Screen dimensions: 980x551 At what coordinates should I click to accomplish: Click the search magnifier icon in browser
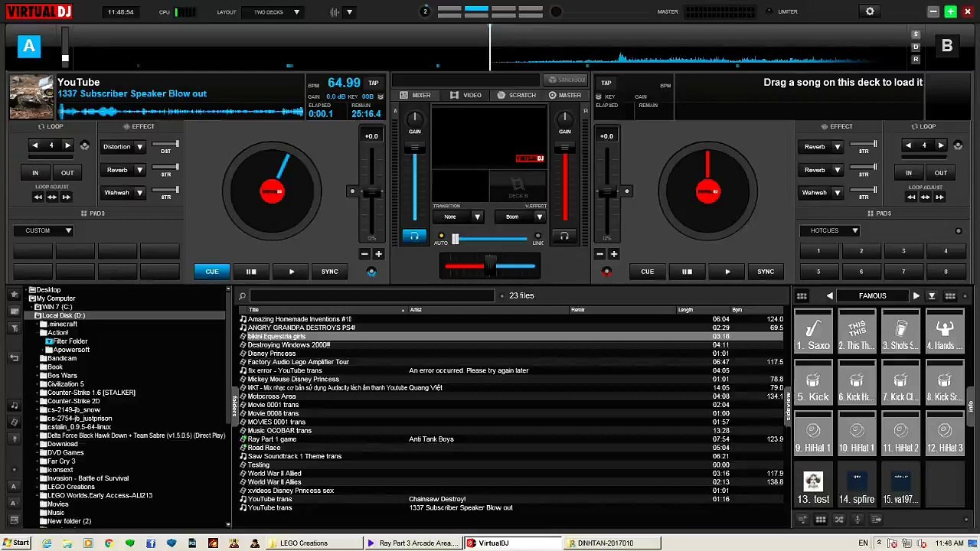242,295
